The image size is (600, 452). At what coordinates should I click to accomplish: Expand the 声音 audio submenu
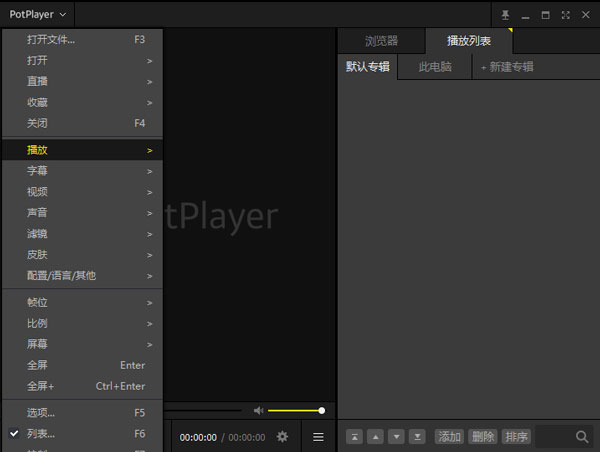[x=82, y=213]
